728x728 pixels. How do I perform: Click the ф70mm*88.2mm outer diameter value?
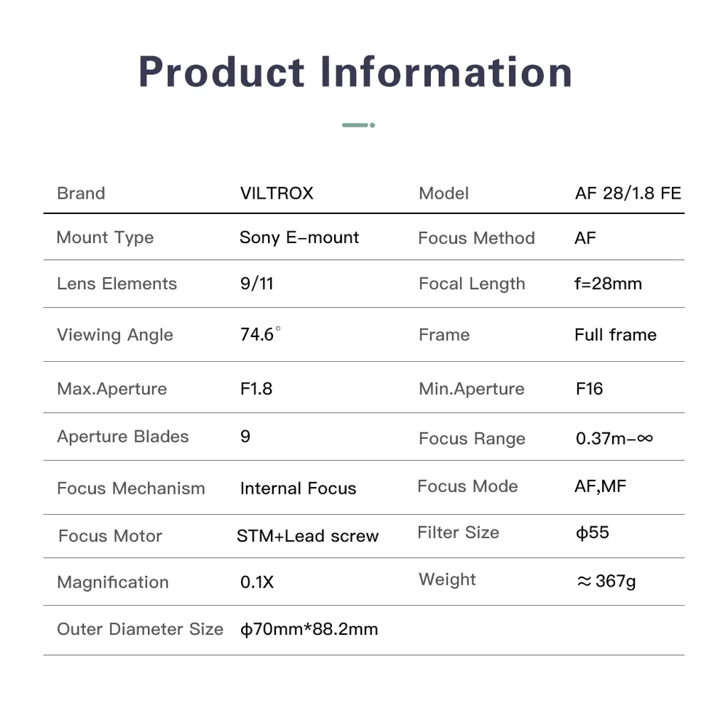coord(309,629)
